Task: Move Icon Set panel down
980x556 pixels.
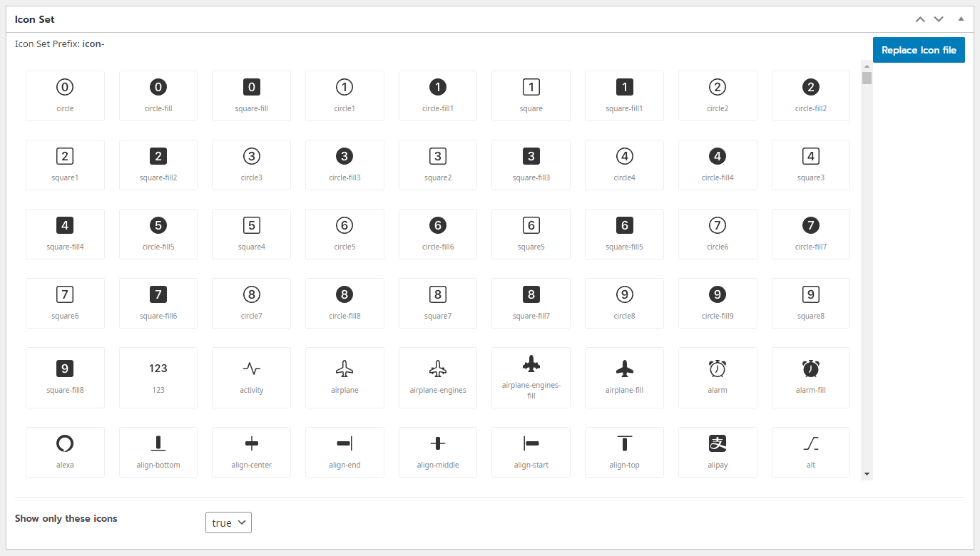Action: (x=939, y=19)
